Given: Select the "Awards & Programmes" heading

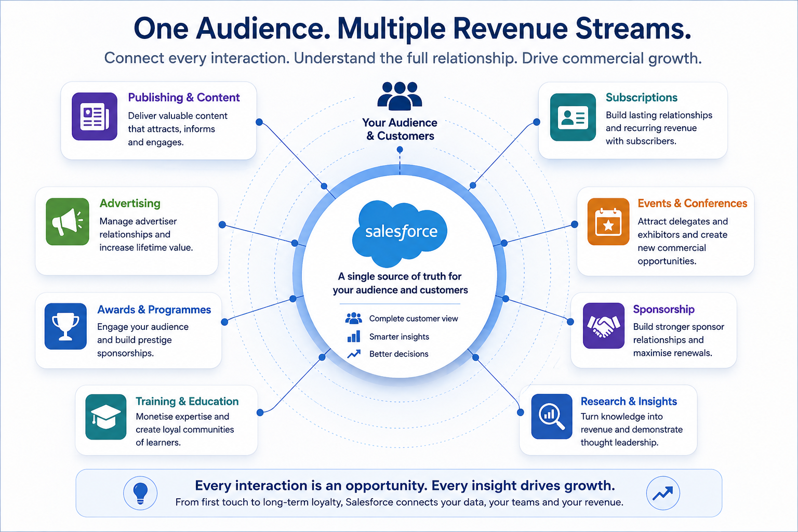Looking at the screenshot, I should pos(154,310).
